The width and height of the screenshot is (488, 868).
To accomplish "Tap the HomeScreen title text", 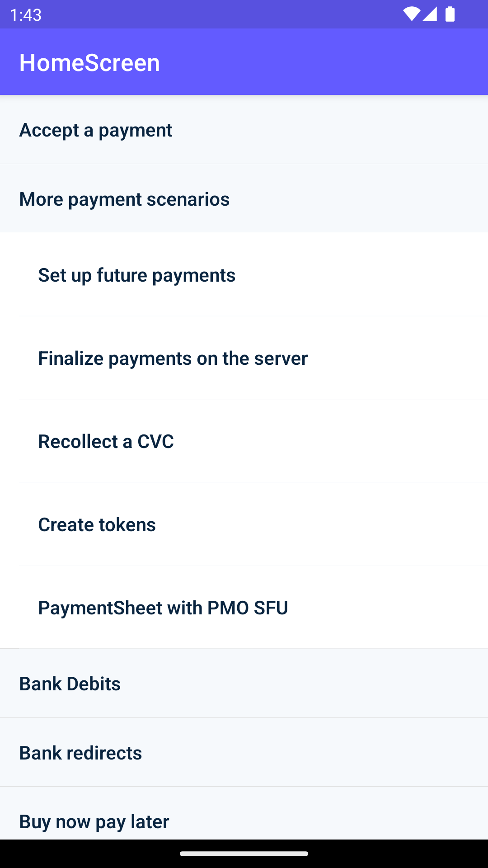I will (x=89, y=62).
